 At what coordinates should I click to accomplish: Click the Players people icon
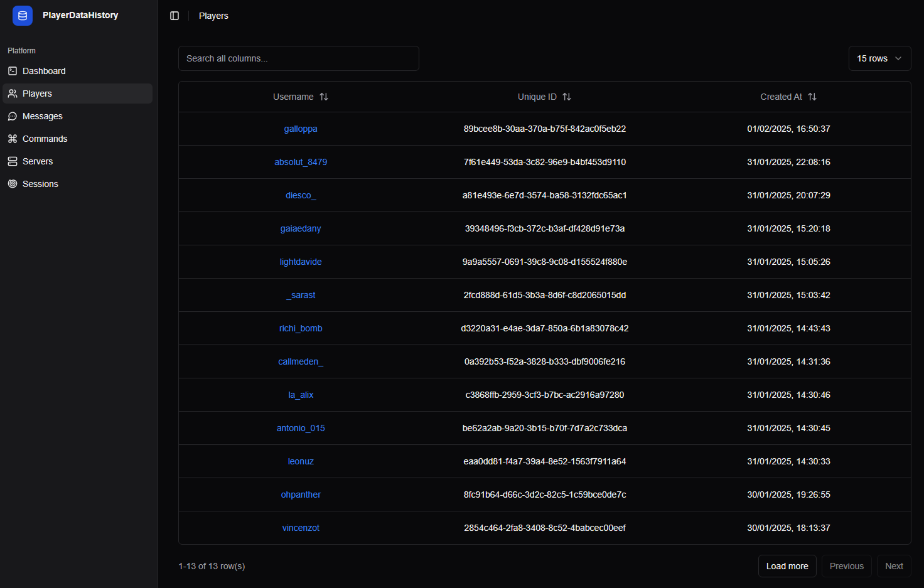[x=13, y=94]
